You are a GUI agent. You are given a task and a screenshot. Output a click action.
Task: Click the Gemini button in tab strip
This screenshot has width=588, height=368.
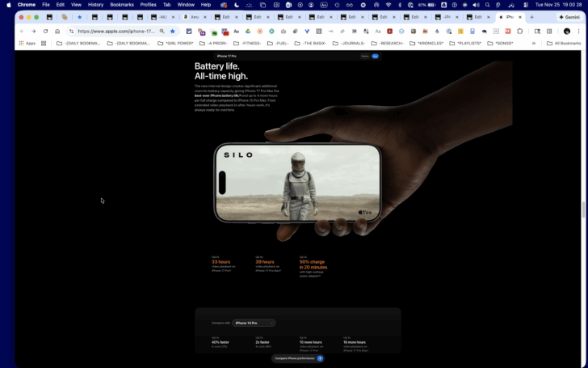tap(569, 17)
